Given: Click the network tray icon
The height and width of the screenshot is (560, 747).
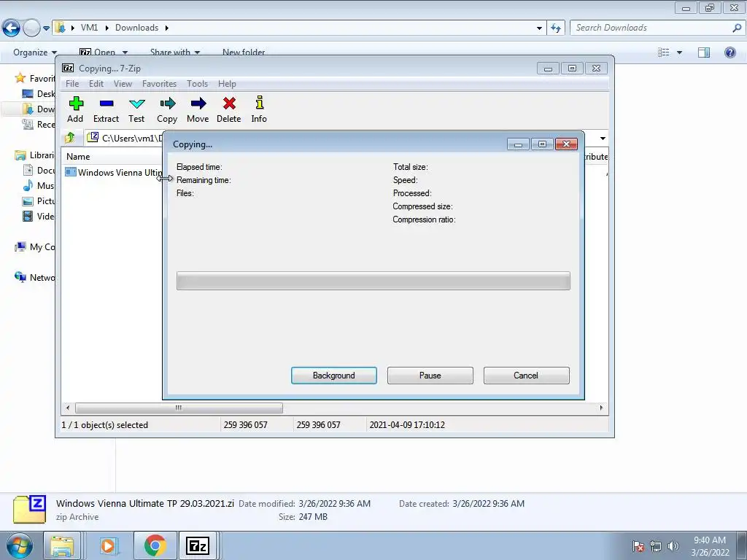Looking at the screenshot, I should [x=656, y=546].
